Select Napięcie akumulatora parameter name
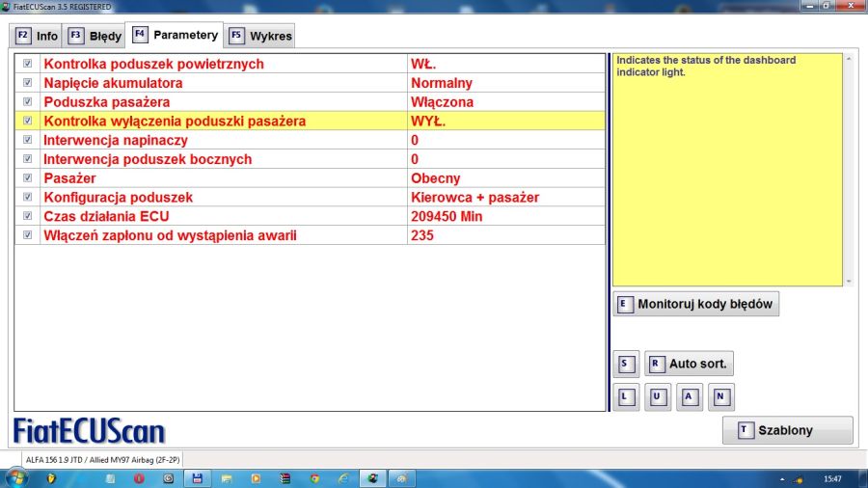 click(x=113, y=83)
